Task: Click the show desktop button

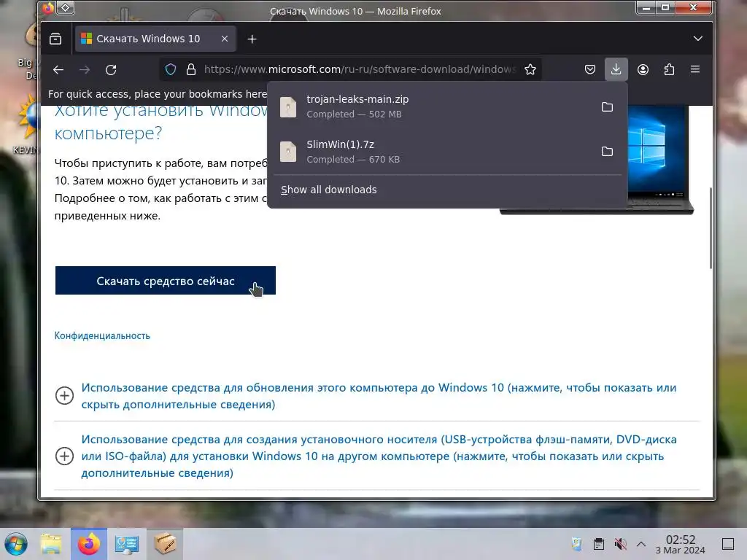Action: point(728,544)
